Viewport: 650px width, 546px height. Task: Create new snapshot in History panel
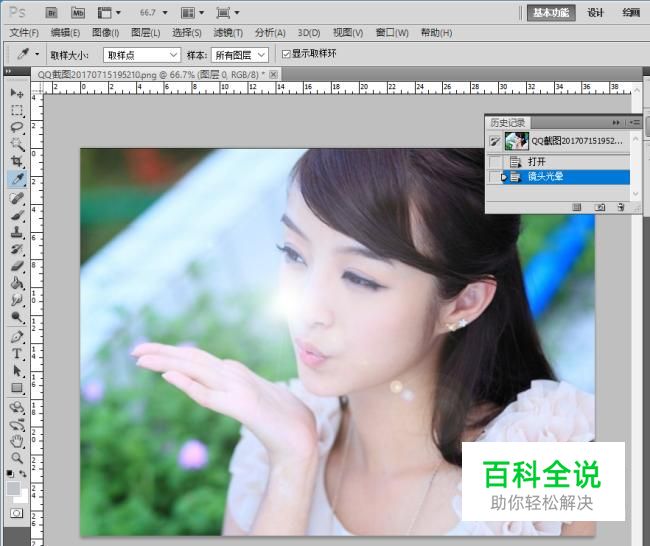tap(599, 207)
